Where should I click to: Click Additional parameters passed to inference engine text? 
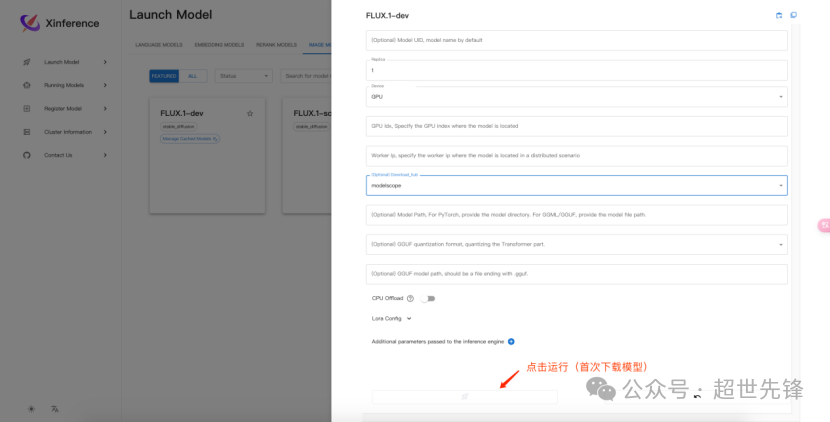point(438,342)
